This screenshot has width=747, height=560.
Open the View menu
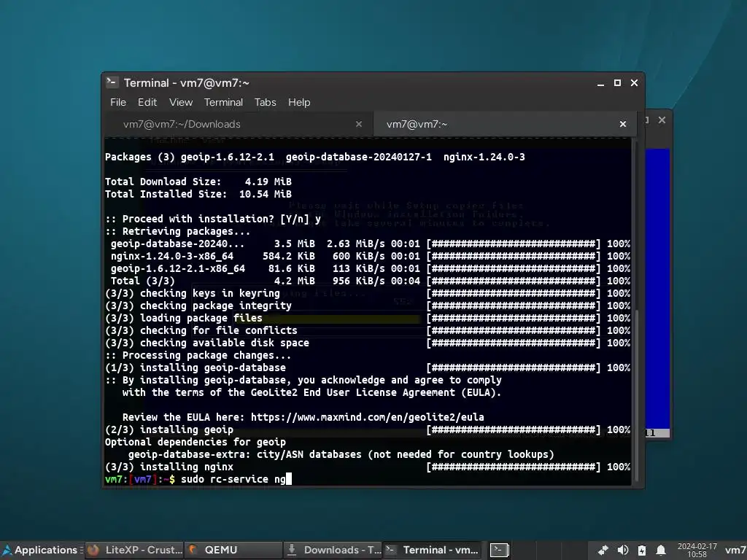181,102
